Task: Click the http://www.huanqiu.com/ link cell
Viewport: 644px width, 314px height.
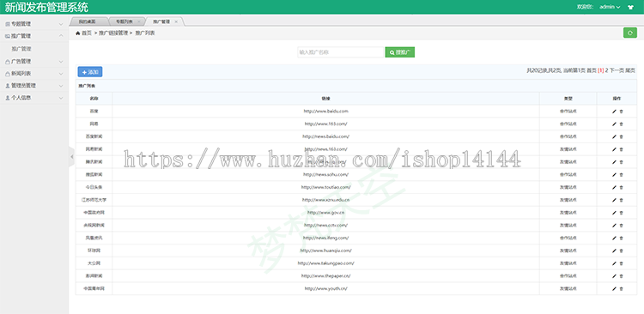Action: point(325,251)
